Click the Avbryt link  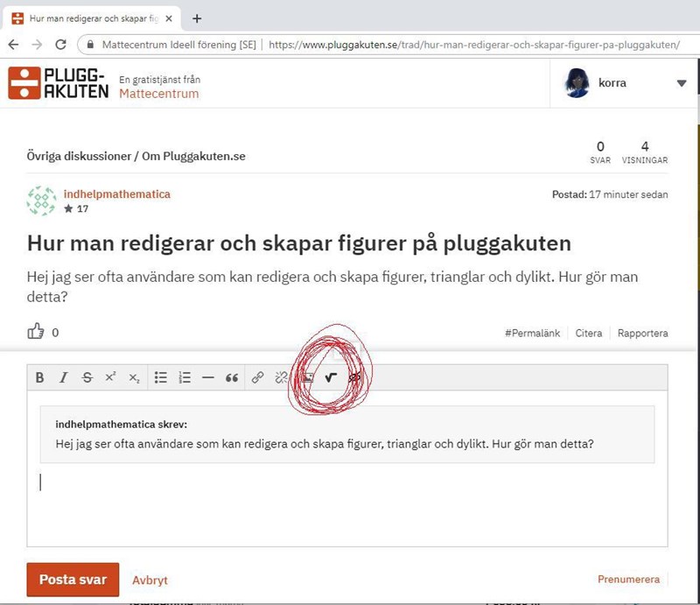(x=150, y=580)
